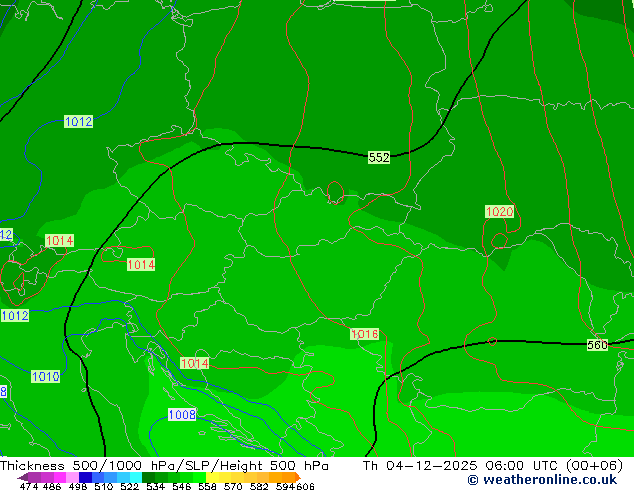Viewport: 634px width, 490px height.
Task: Click the orange arrow tip ending the legend
Action: [298, 477]
